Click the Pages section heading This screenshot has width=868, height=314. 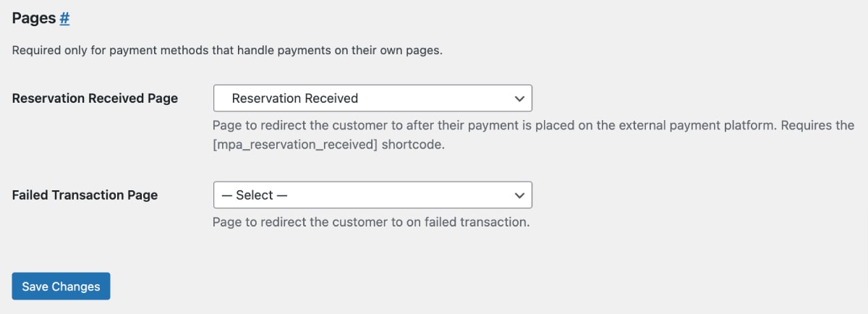pos(34,19)
